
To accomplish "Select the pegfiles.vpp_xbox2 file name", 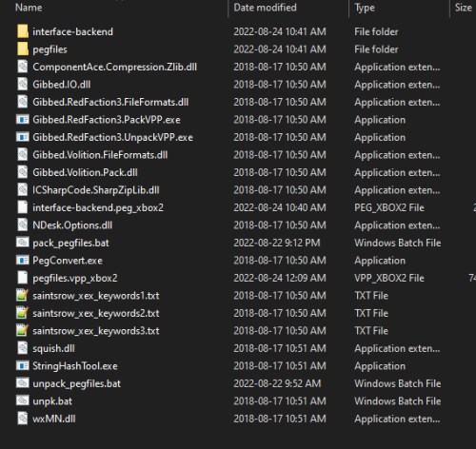I will click(75, 278).
